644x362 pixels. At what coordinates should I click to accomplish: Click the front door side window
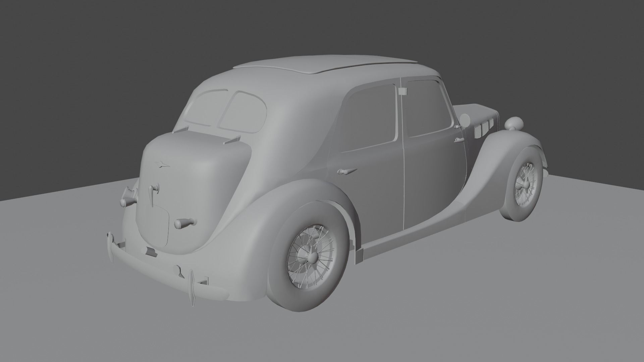pos(430,109)
